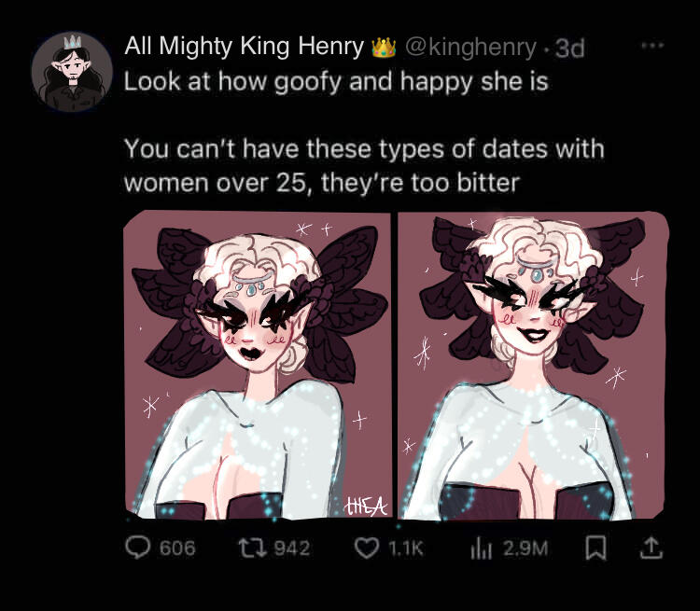
Task: Click the 942 retweets count
Action: click(292, 549)
